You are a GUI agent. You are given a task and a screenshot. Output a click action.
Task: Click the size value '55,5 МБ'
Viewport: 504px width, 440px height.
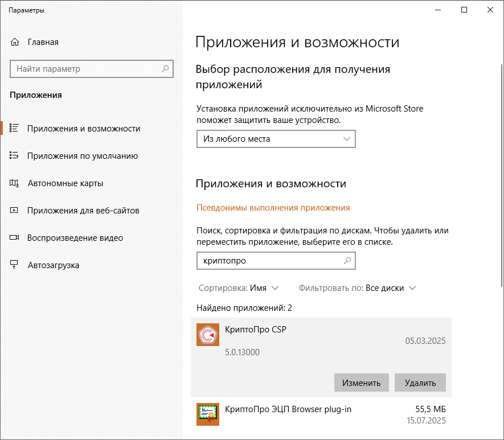tap(431, 409)
